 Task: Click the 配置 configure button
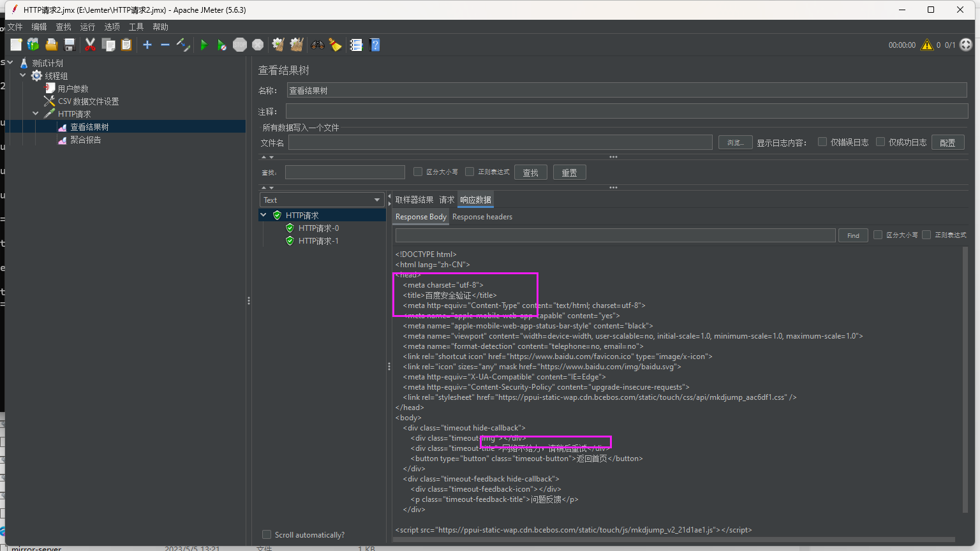click(x=947, y=142)
